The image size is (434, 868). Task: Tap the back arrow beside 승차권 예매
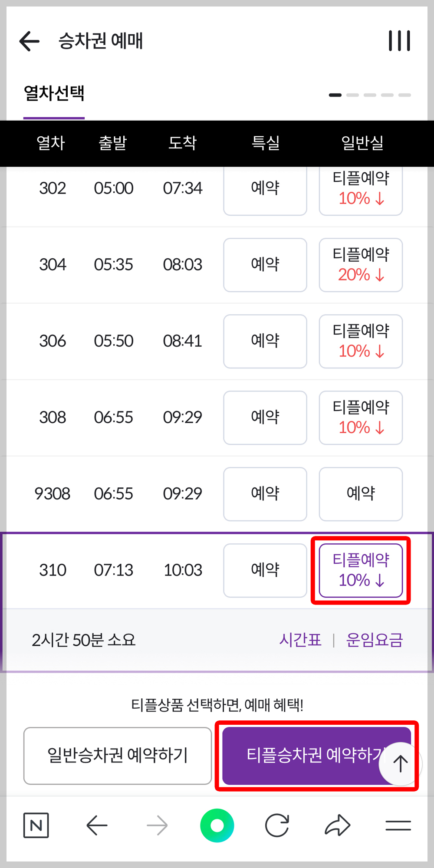29,41
